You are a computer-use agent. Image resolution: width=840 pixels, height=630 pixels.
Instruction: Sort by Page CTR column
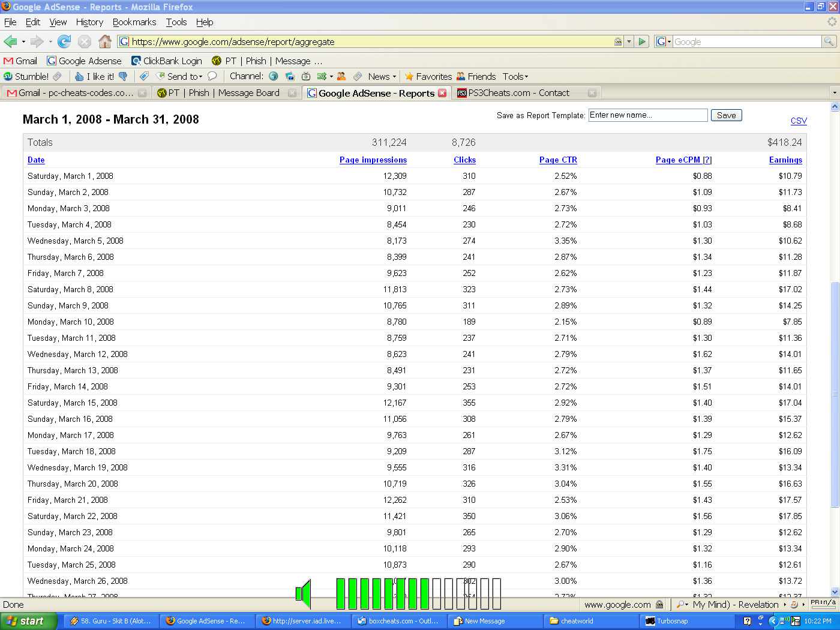(558, 160)
